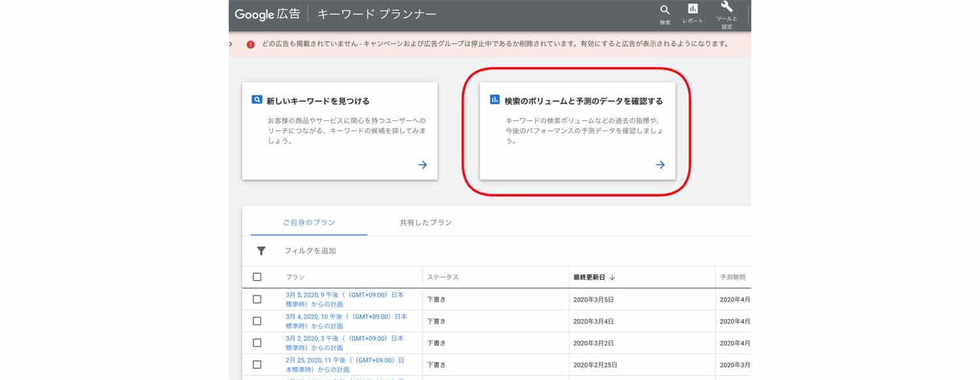Click arrow on 新しいキーワードを見つける card

422,165
